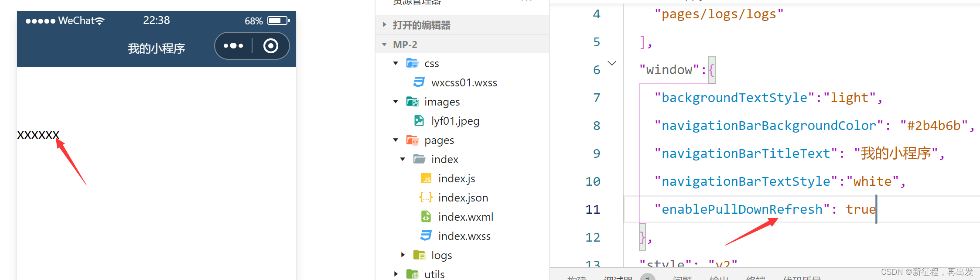
Task: Click the images folder icon
Action: [412, 102]
